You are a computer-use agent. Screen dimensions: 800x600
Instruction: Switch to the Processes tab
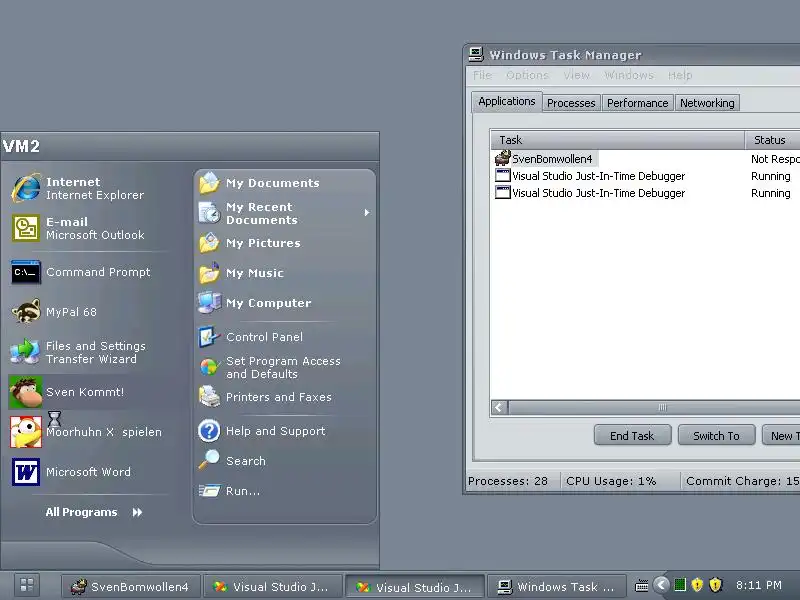click(571, 103)
